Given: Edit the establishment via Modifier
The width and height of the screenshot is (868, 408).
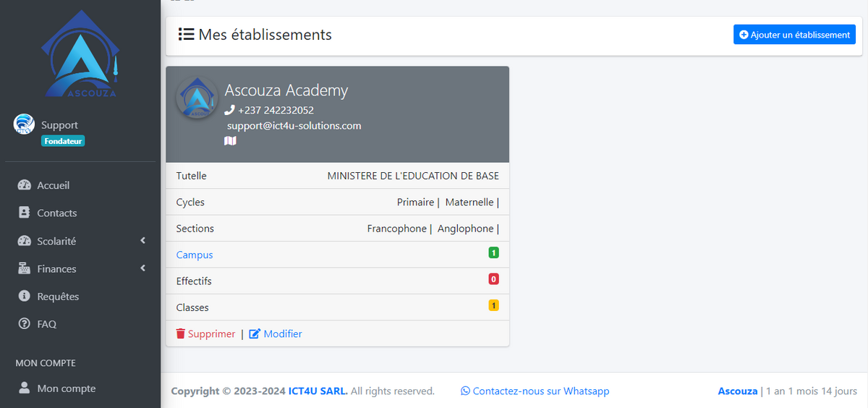Looking at the screenshot, I should [276, 333].
